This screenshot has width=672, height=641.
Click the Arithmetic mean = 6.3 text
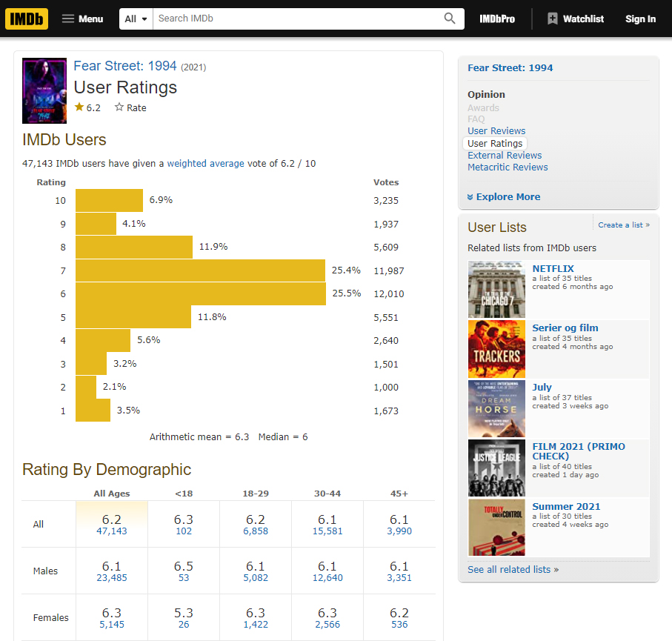click(199, 437)
